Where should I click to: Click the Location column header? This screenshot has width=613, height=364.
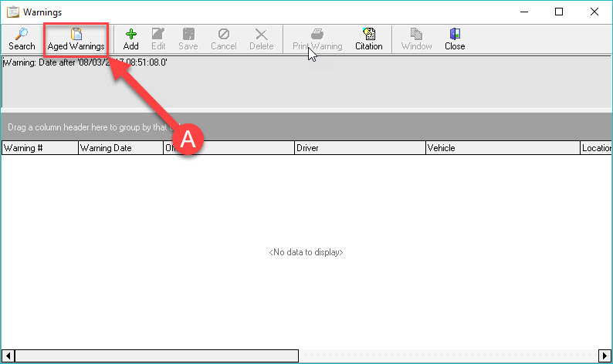[x=596, y=148]
